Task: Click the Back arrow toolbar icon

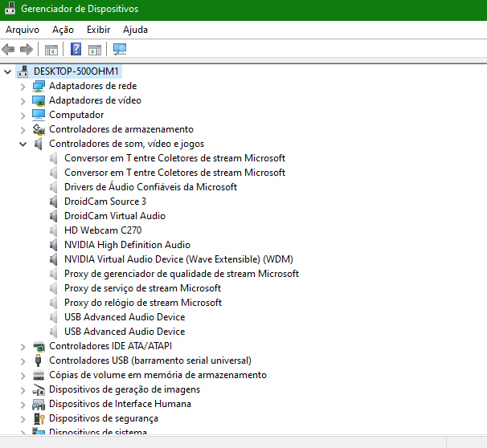Action: point(8,49)
